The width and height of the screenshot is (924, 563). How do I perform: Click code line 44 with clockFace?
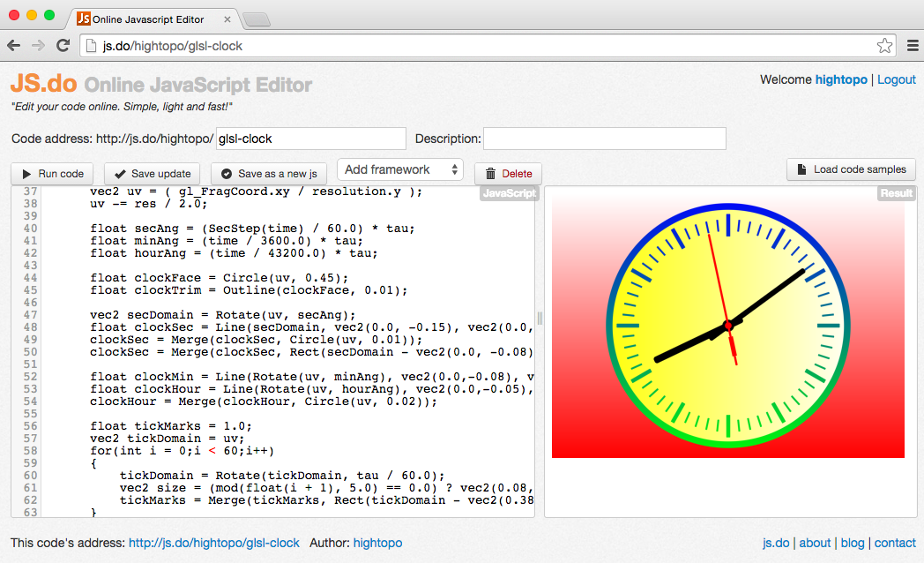coord(219,278)
